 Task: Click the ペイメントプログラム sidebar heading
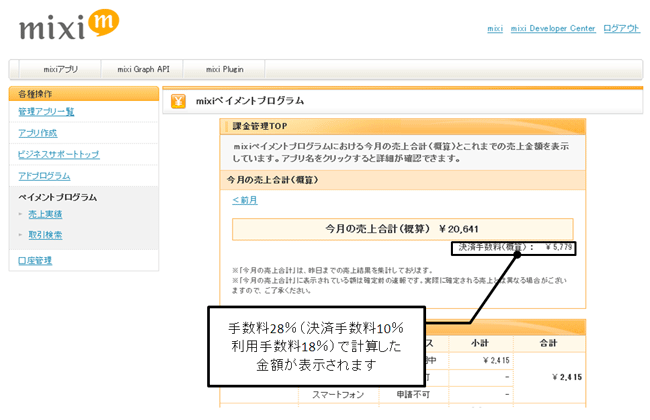pyautogui.click(x=58, y=197)
